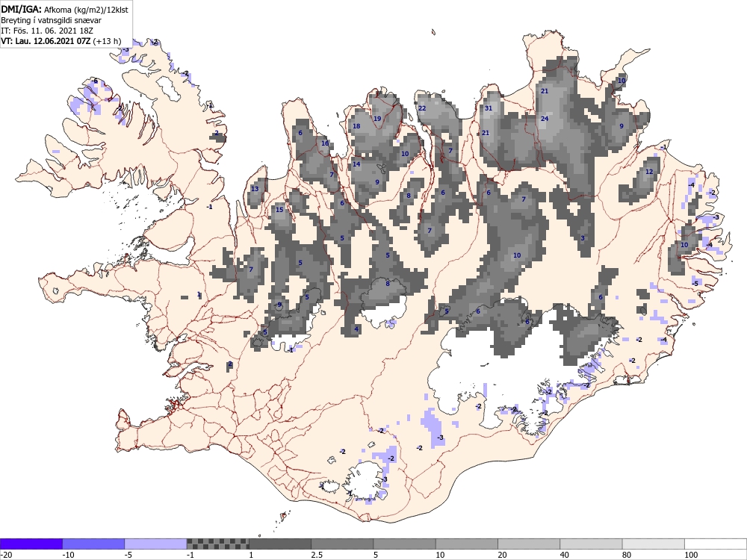Screen dimensions: 747x560
Task: Click the 'IT: Fös. 11. 06. 2021 18Z' line
Action: (x=46, y=31)
